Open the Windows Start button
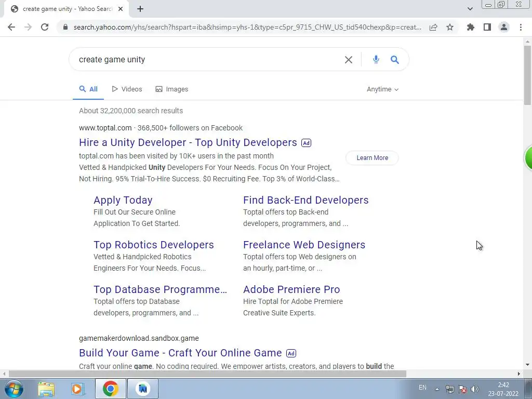The height and width of the screenshot is (399, 532). pyautogui.click(x=14, y=389)
